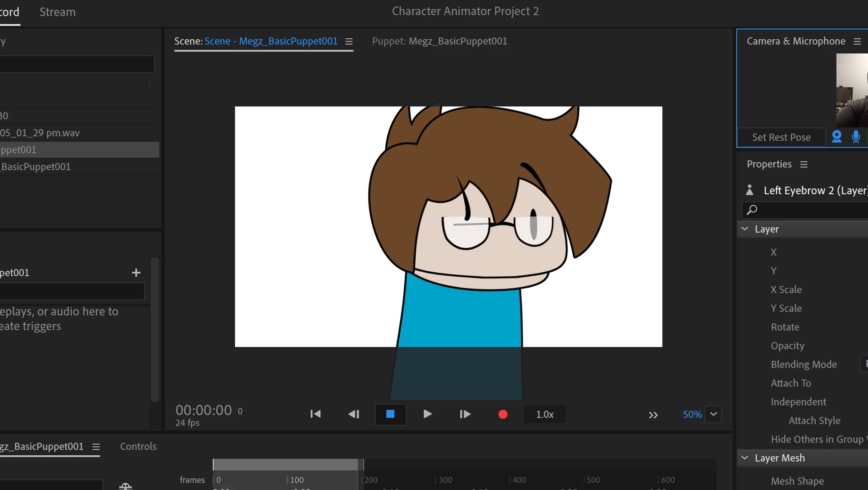Collapse the Layer Mesh section

click(x=745, y=458)
